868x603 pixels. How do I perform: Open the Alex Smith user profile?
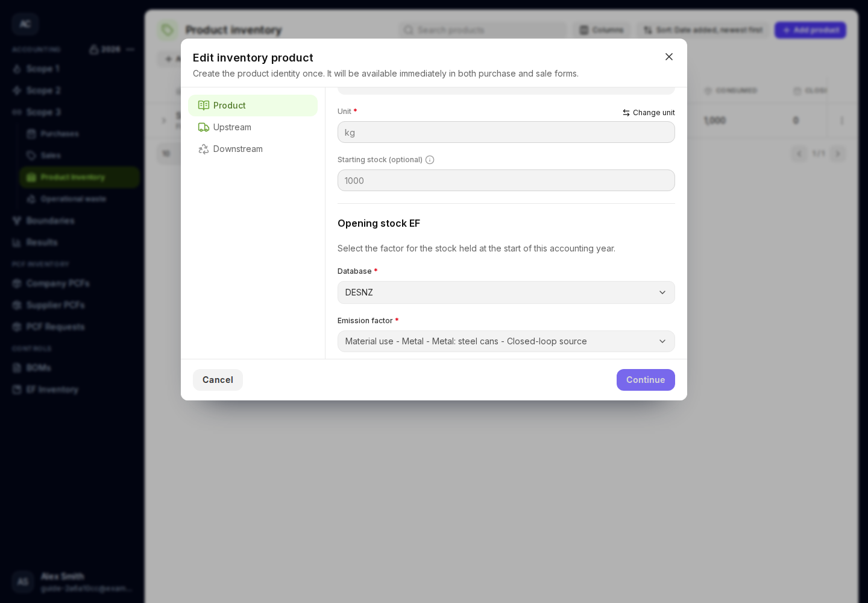click(x=74, y=582)
